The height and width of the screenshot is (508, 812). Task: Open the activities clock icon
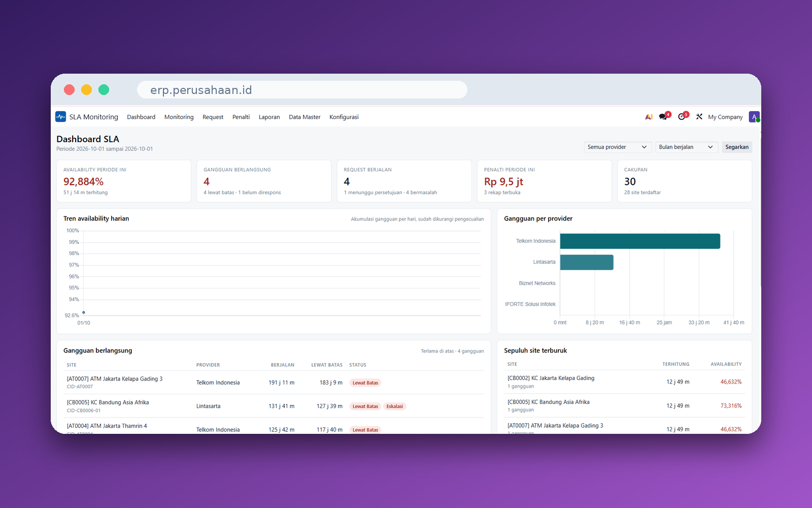[x=683, y=116]
